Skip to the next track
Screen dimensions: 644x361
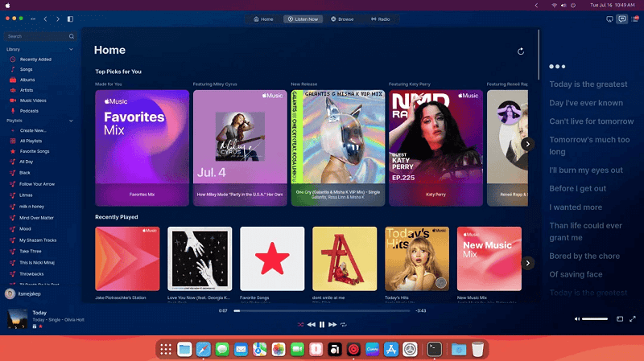(x=332, y=325)
